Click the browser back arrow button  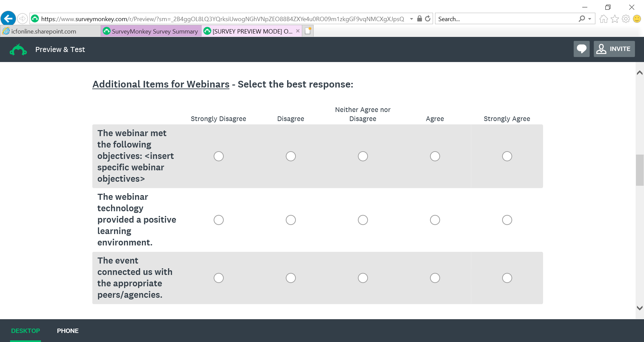pyautogui.click(x=8, y=18)
